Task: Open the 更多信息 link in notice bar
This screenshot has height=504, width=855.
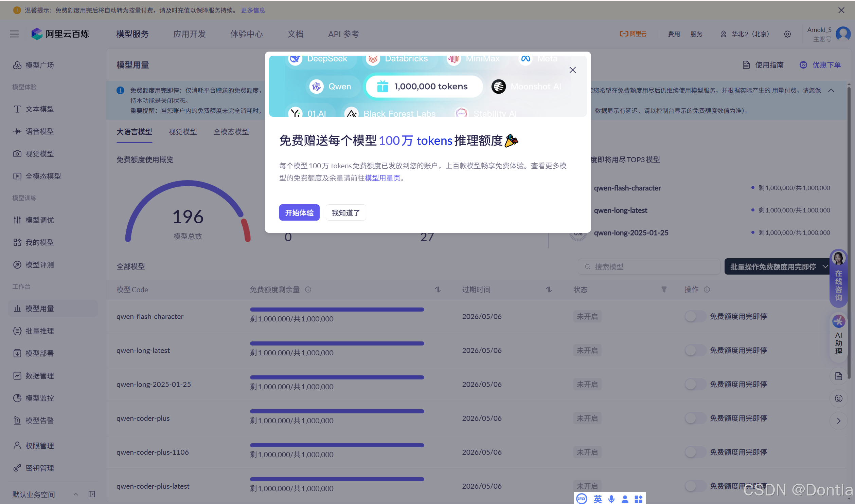Action: (x=253, y=10)
